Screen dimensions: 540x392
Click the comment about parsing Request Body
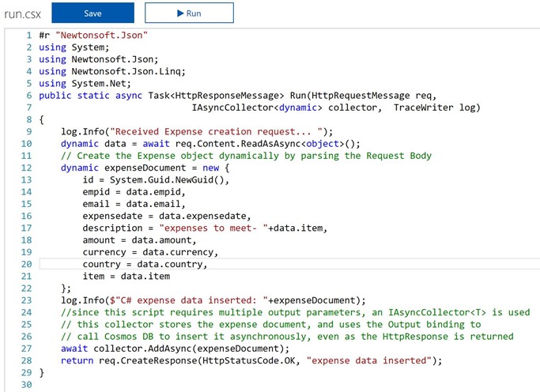246,156
